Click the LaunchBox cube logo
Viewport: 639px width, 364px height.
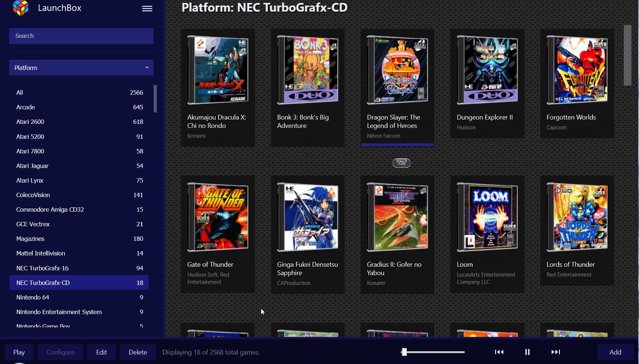20,8
